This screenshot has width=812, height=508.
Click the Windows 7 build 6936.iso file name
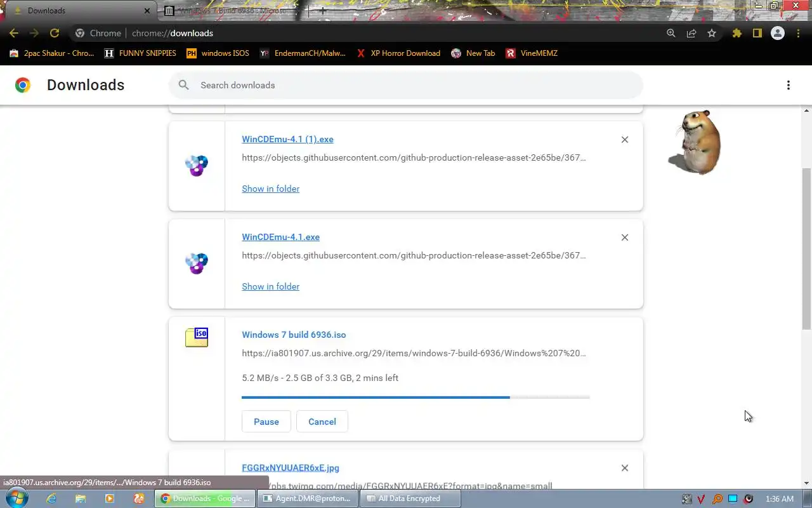coord(294,335)
